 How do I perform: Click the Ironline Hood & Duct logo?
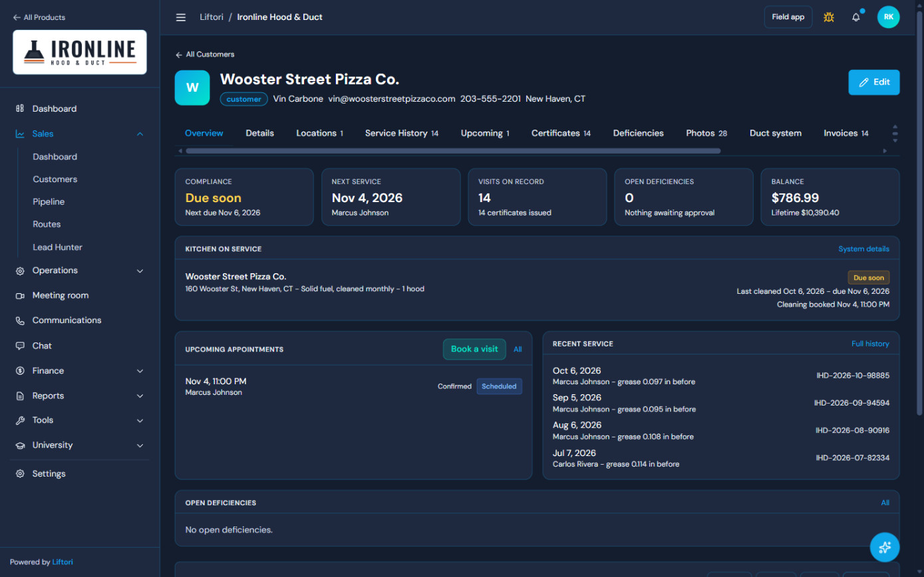tap(80, 52)
